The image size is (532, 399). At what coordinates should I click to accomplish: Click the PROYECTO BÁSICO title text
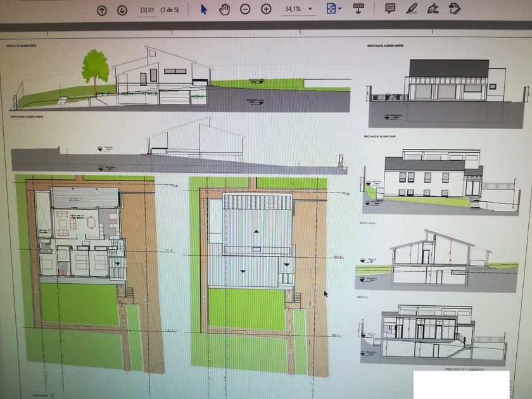click(464, 369)
